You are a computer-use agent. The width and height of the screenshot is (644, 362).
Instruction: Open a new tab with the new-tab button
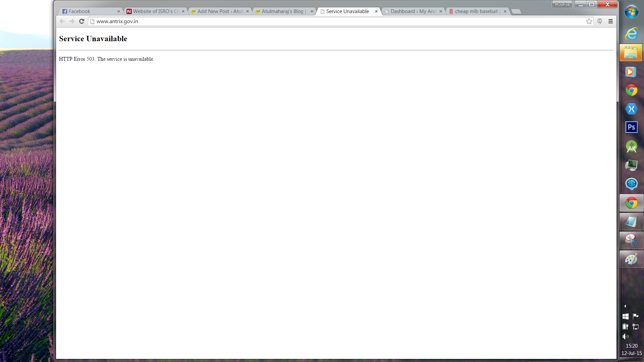[516, 12]
